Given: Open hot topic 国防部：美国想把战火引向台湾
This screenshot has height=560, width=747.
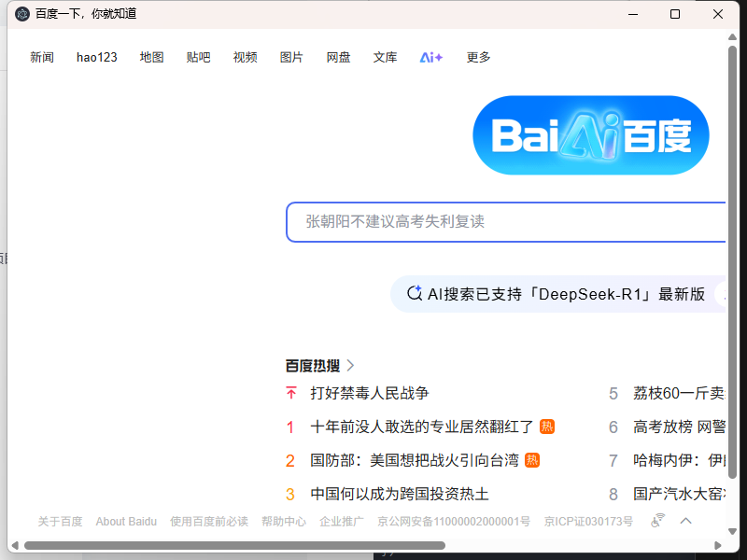Looking at the screenshot, I should [x=414, y=460].
